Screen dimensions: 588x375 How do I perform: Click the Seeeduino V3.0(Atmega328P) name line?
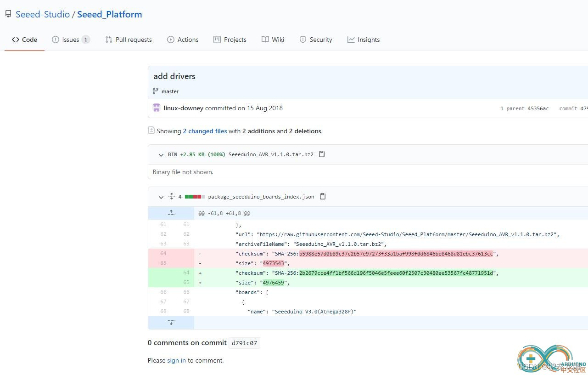coord(302,312)
